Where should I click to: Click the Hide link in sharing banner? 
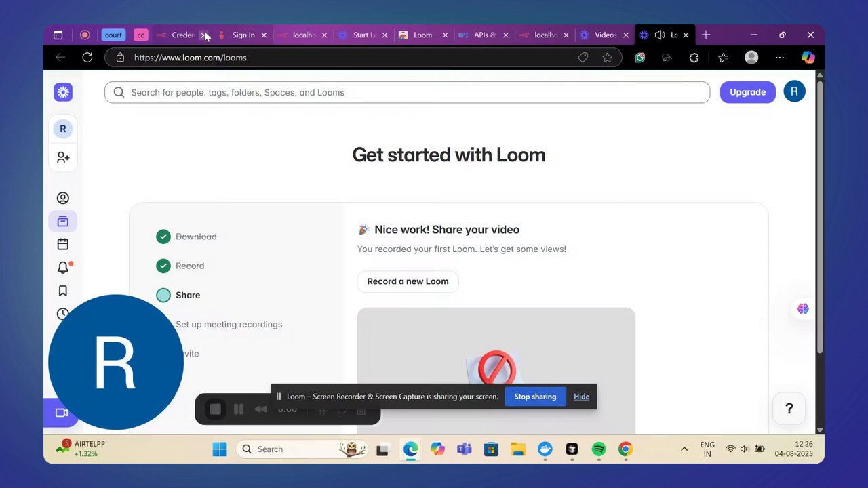pyautogui.click(x=581, y=396)
